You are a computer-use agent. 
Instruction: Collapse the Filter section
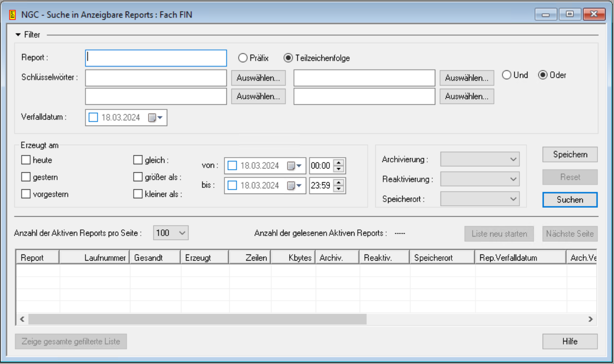pos(18,34)
